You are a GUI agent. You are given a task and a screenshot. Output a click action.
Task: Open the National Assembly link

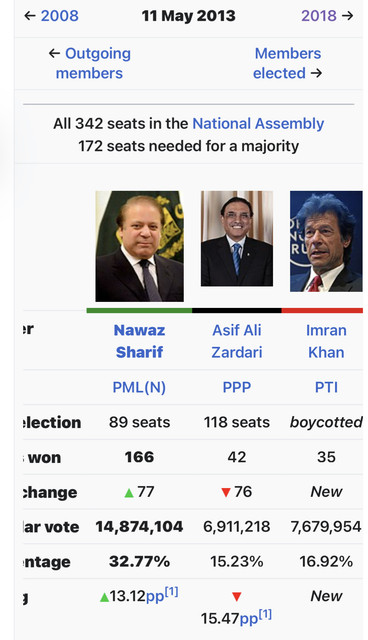(258, 123)
